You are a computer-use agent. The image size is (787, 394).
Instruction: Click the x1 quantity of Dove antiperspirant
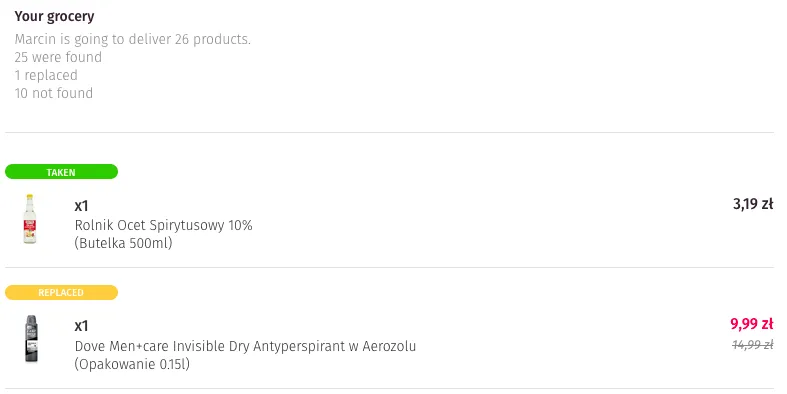tap(81, 326)
